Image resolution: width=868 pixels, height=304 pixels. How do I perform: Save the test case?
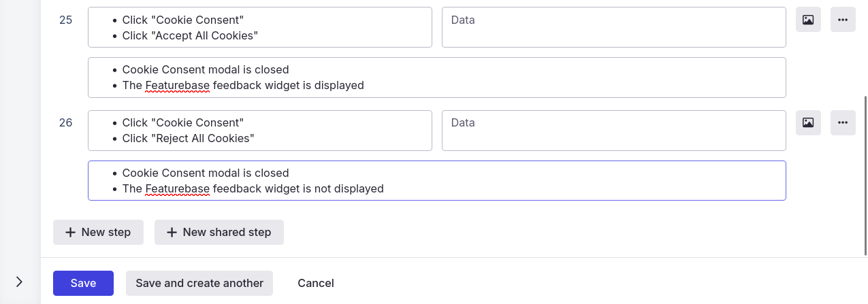pyautogui.click(x=83, y=283)
